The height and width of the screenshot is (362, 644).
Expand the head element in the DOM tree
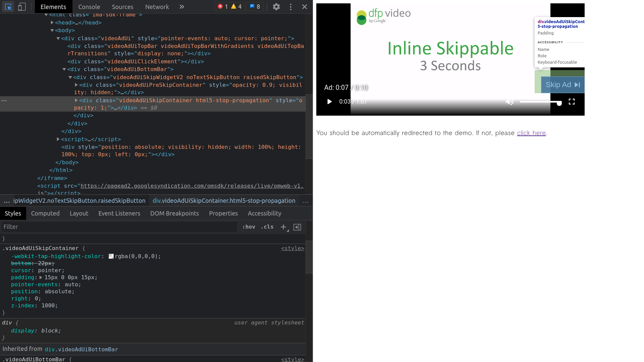click(x=52, y=22)
